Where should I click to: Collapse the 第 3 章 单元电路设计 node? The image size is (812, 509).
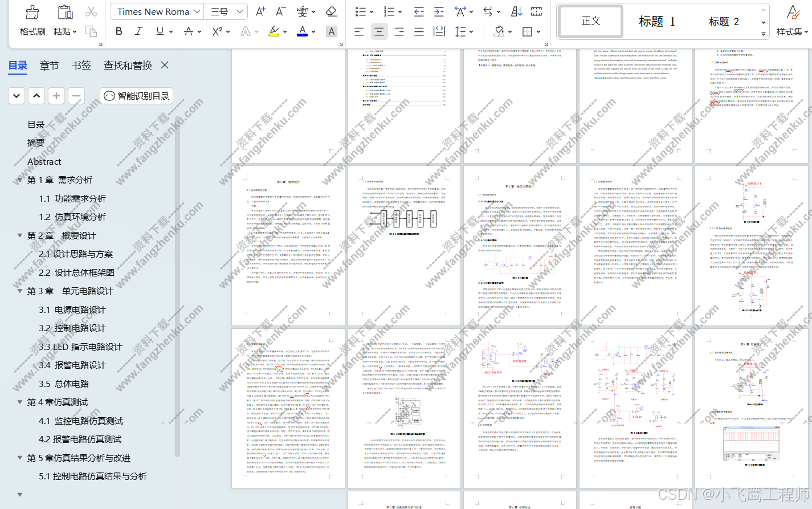point(20,291)
